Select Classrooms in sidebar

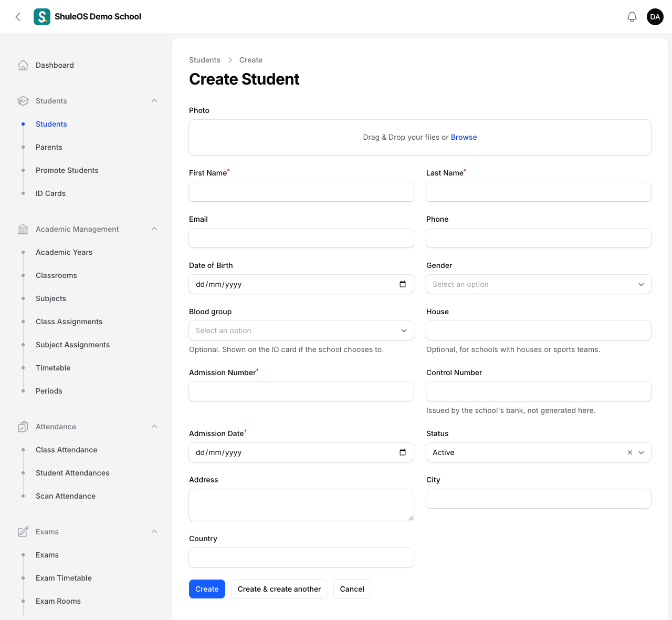pos(56,275)
